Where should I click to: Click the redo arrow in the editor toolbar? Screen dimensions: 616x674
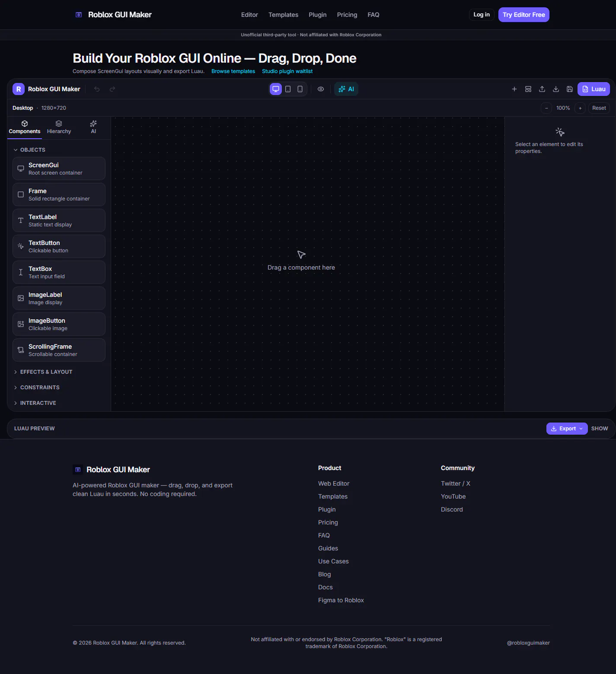(112, 89)
